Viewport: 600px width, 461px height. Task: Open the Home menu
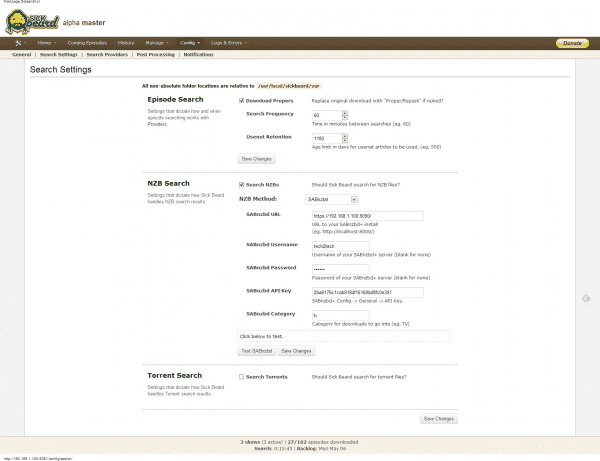point(47,43)
